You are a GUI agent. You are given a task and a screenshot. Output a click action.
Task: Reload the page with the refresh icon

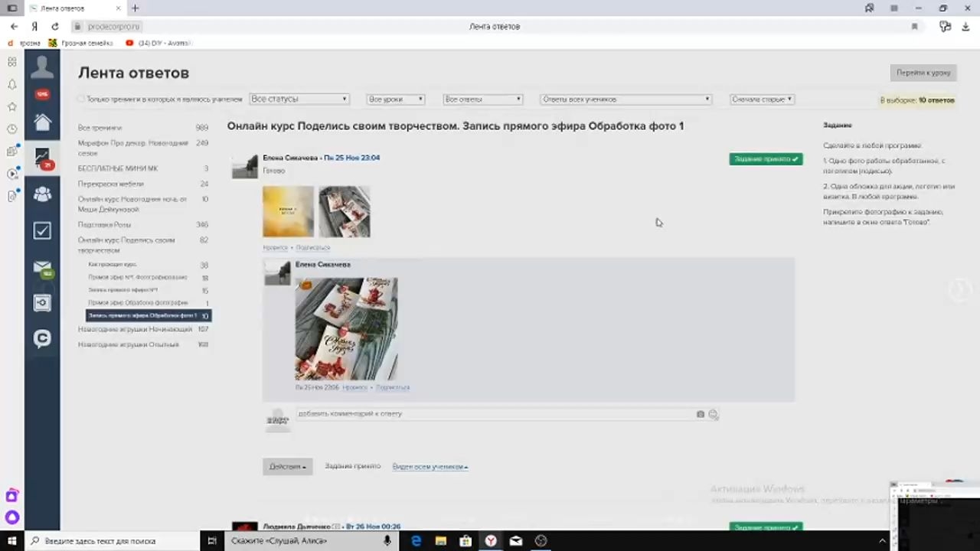(x=55, y=26)
